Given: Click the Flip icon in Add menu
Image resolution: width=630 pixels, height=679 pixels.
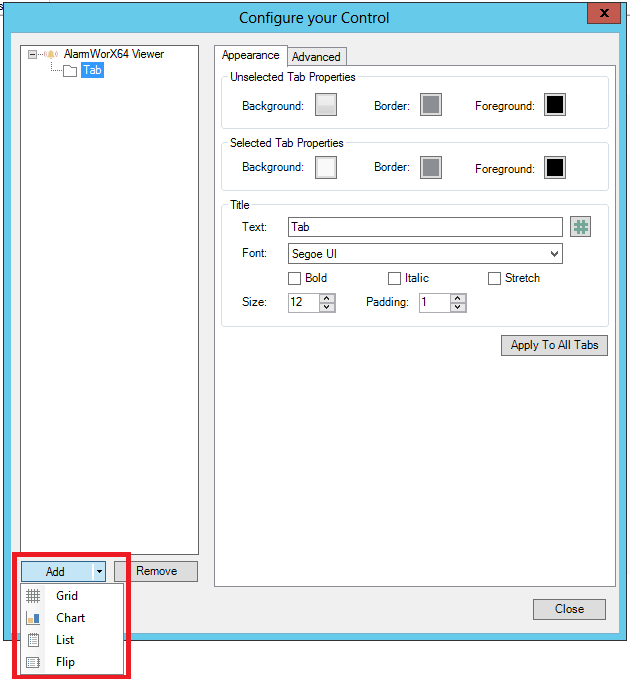Looking at the screenshot, I should [33, 662].
